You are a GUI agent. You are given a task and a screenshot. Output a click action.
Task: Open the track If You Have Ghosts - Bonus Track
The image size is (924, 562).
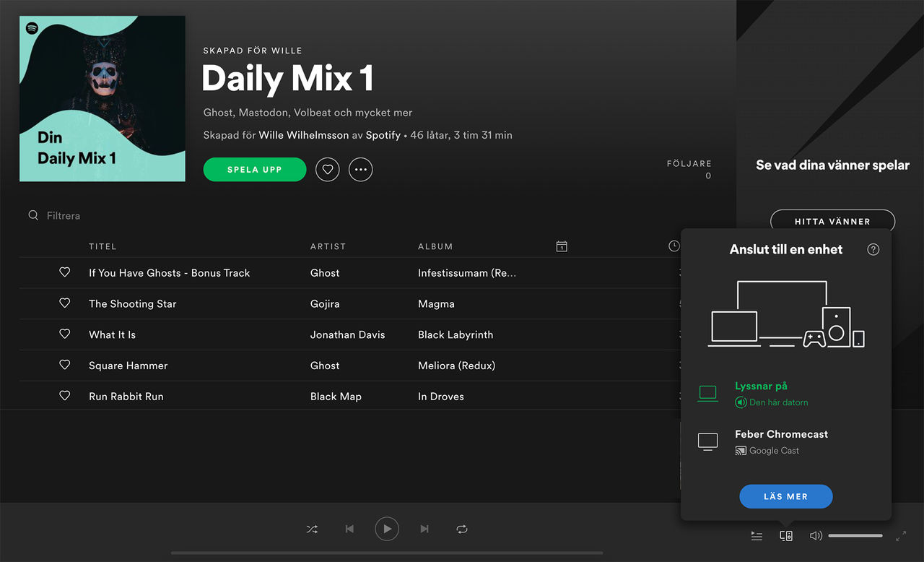pyautogui.click(x=169, y=273)
